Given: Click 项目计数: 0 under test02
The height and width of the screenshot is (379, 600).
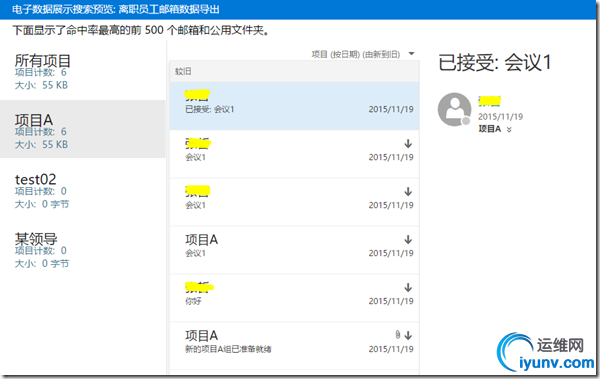Looking at the screenshot, I should click(41, 191).
